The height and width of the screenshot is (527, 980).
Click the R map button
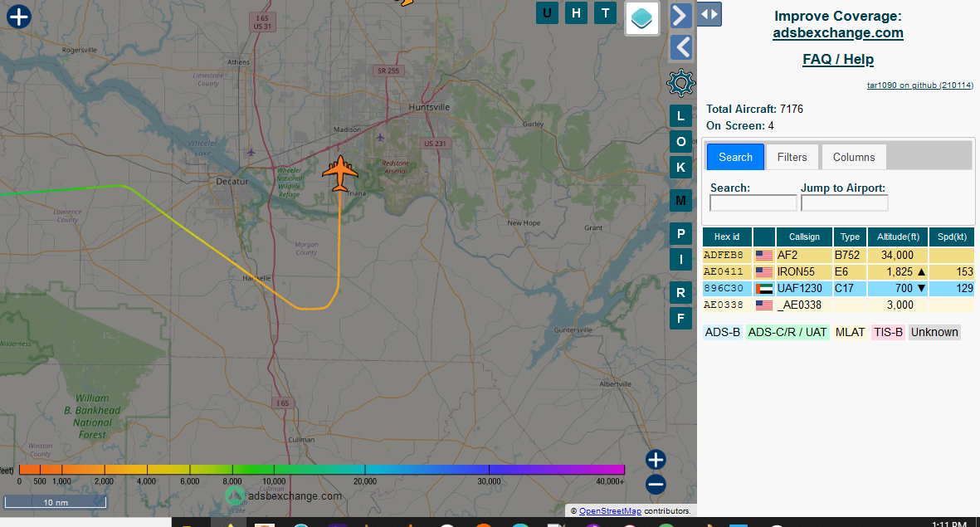click(x=680, y=293)
